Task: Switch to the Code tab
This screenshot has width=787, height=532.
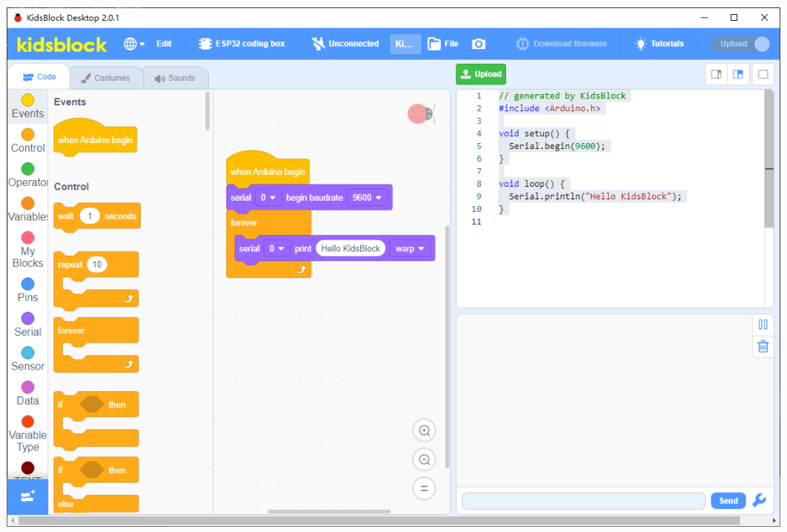Action: click(x=39, y=77)
